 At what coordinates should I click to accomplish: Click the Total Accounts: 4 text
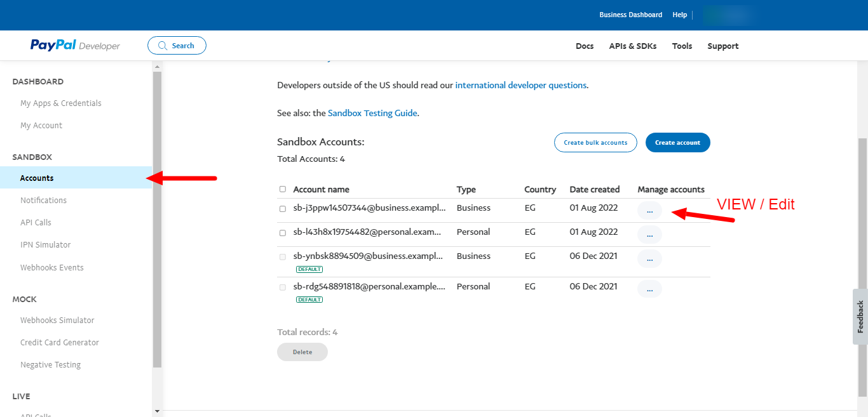pyautogui.click(x=311, y=159)
